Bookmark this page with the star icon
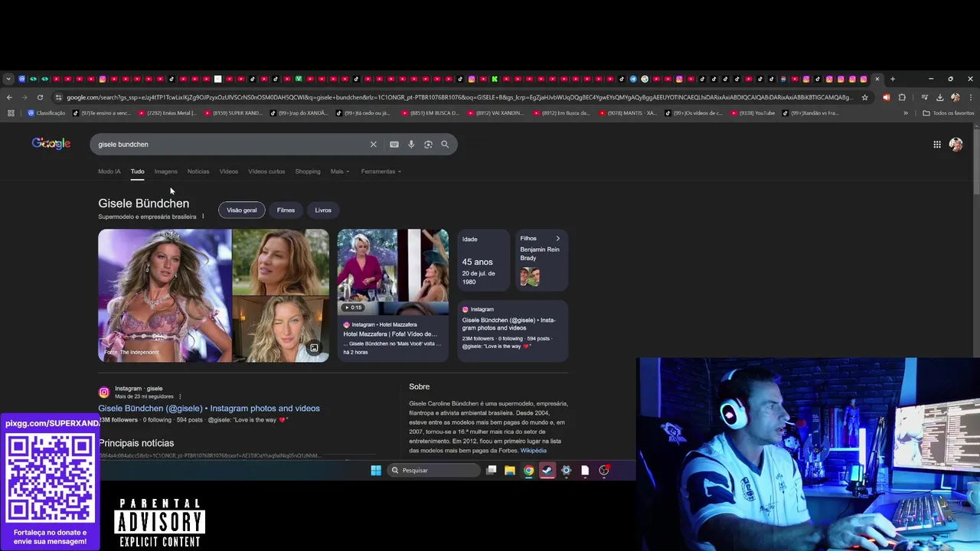The height and width of the screenshot is (551, 980). click(865, 97)
